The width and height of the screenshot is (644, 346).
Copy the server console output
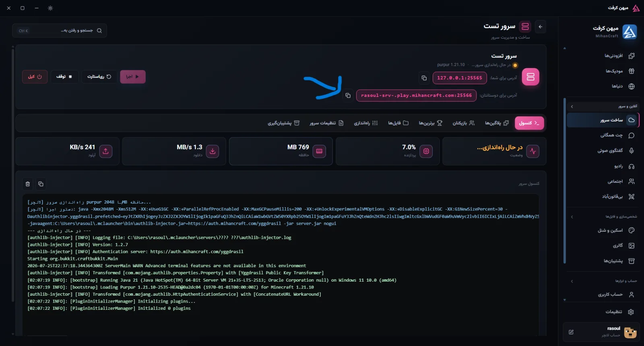pos(41,184)
